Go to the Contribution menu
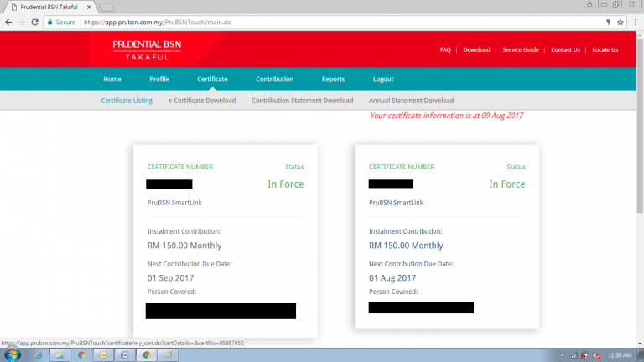 click(275, 80)
